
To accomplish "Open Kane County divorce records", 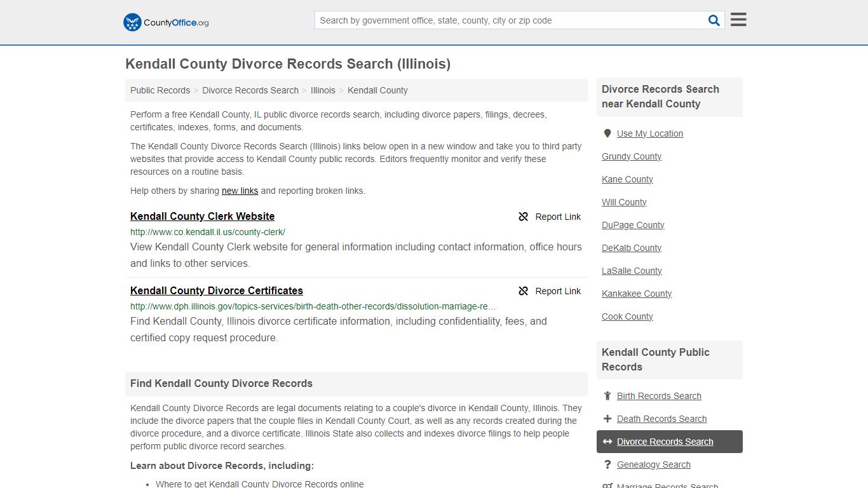I will tap(627, 179).
